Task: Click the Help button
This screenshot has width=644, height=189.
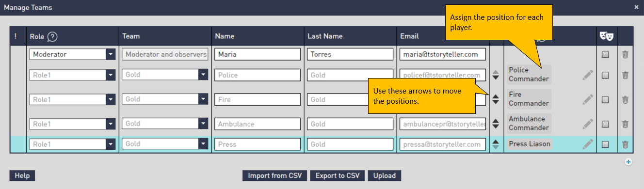Action: tap(22, 175)
